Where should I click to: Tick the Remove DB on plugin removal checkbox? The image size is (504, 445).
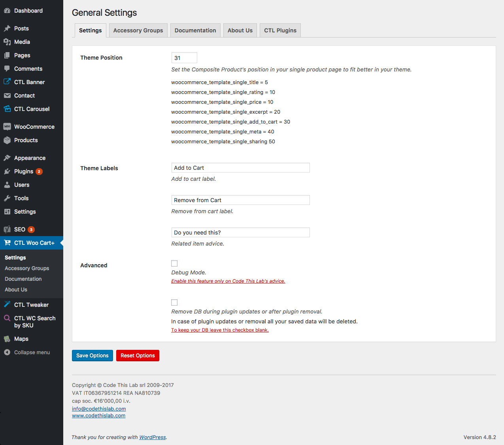pyautogui.click(x=174, y=302)
